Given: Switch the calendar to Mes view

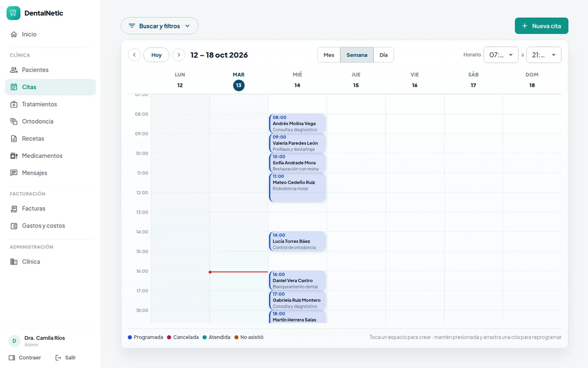Looking at the screenshot, I should pyautogui.click(x=329, y=55).
